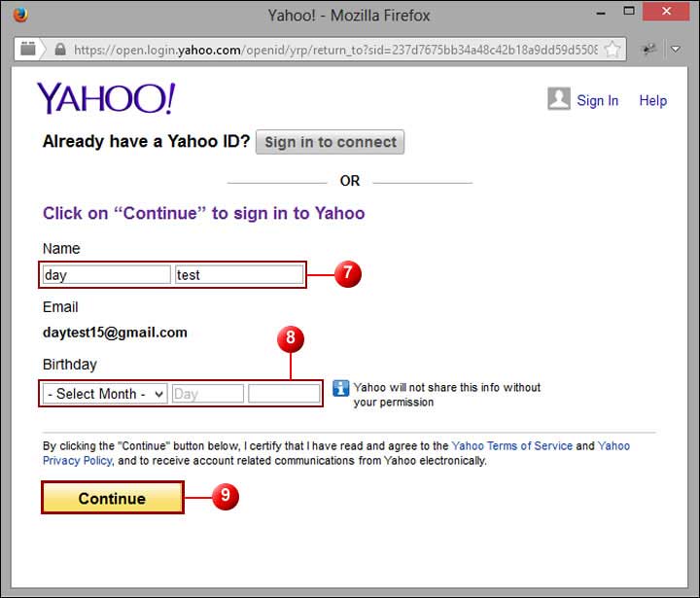Screen dimensions: 700x598
Task: Click the Firefox logo icon in title bar
Action: (20, 15)
